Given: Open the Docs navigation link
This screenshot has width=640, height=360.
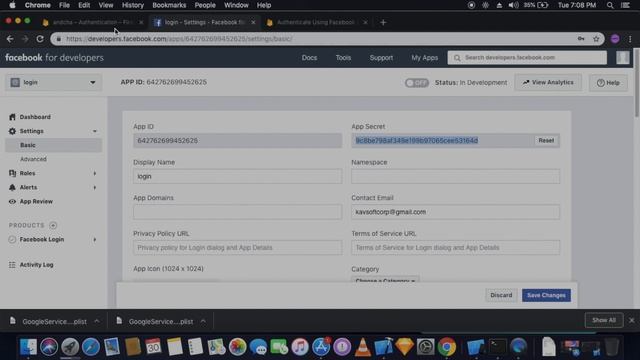Looking at the screenshot, I should coord(309,58).
